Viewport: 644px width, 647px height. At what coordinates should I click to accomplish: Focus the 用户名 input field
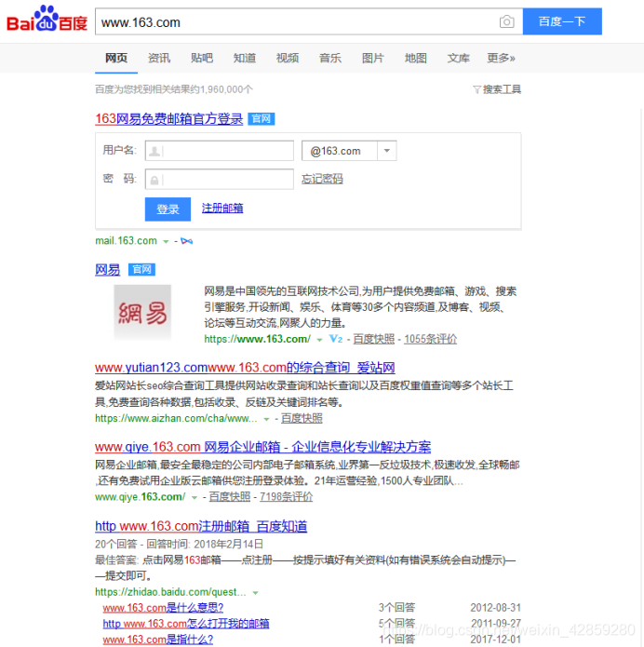click(220, 151)
